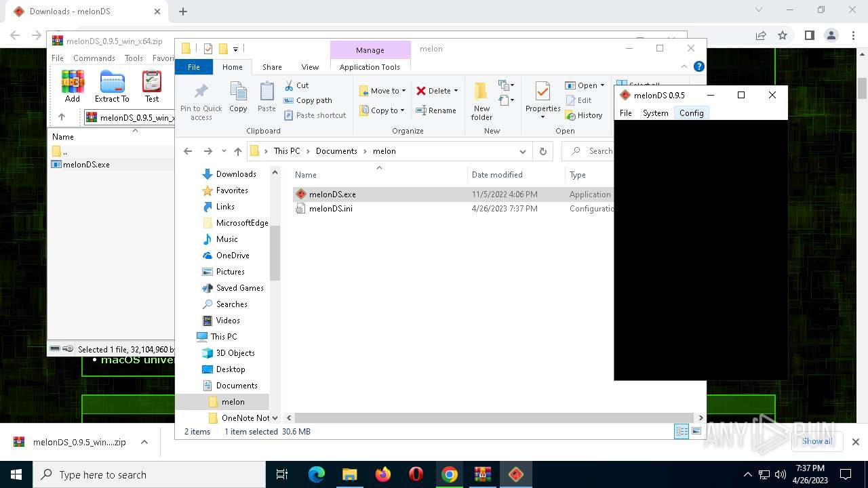Select 3D Objects in navigation pane
This screenshot has height=488, width=868.
coord(235,353)
